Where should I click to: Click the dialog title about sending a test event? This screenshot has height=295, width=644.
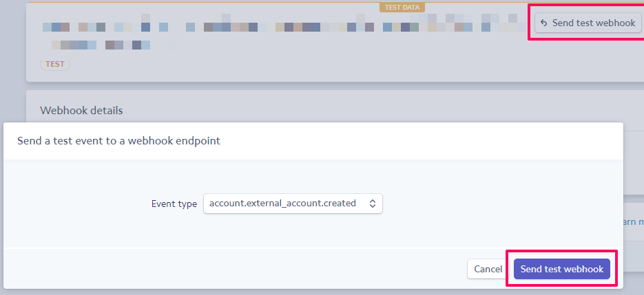point(118,141)
